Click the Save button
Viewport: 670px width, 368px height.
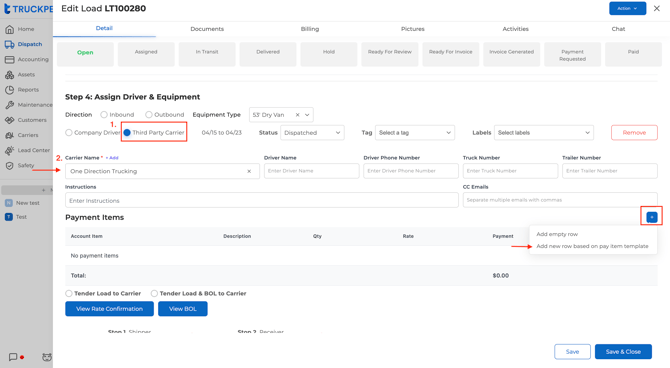click(573, 352)
